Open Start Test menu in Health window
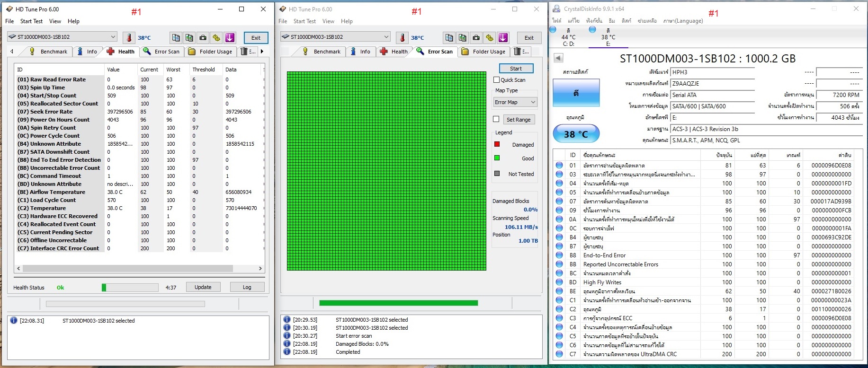This screenshot has width=868, height=368. click(31, 21)
